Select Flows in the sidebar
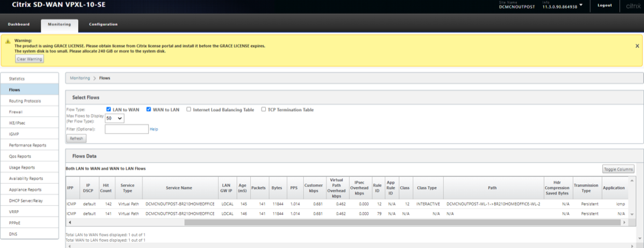644x248 pixels. coord(30,89)
